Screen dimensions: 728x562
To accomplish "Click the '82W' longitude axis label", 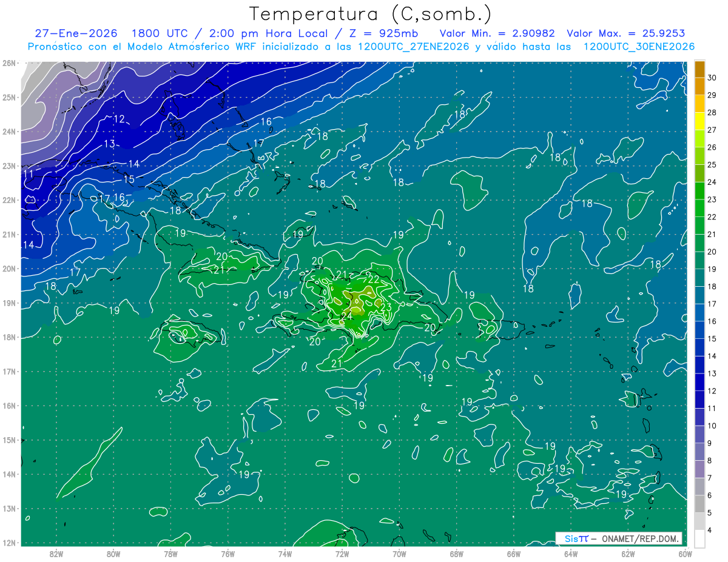I will click(x=56, y=554).
